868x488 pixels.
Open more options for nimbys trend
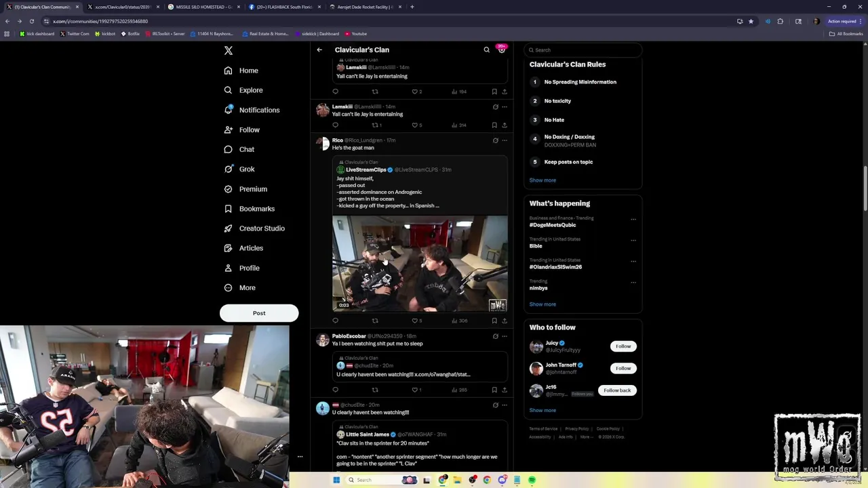[633, 282]
